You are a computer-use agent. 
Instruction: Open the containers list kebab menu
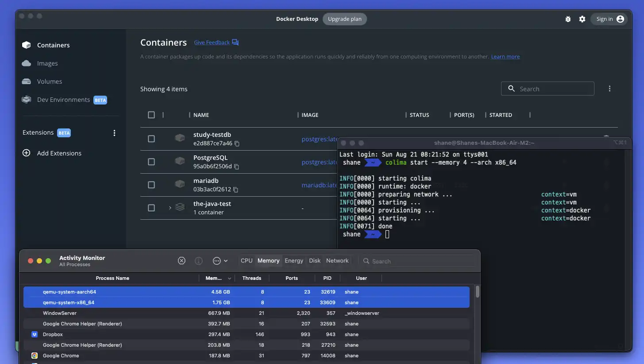click(x=609, y=89)
